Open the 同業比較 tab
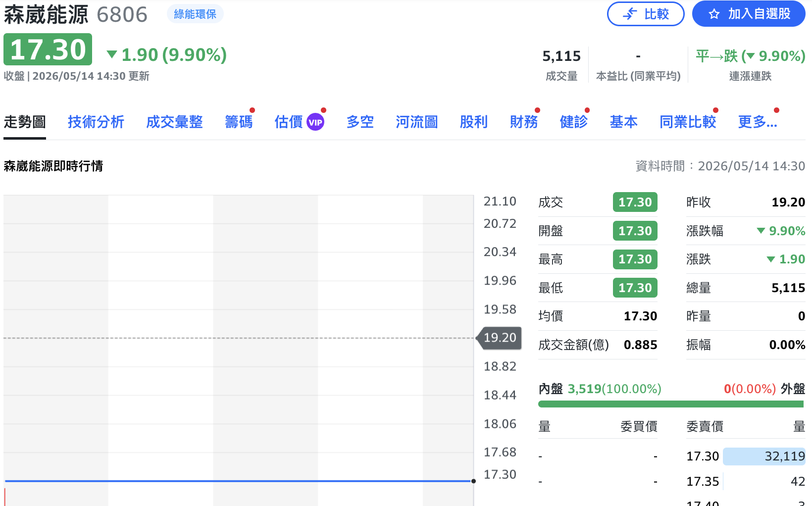Screen dimensions: 812x506 click(688, 122)
